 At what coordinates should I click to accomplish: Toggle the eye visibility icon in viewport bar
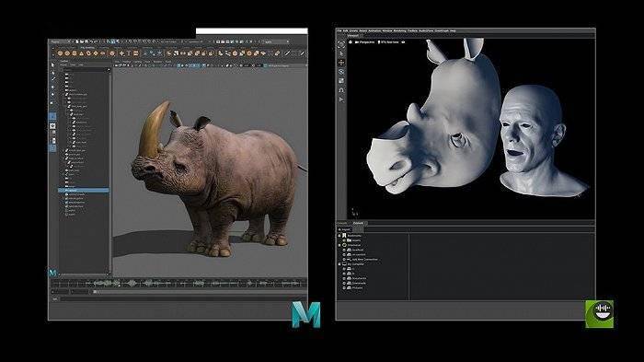403,42
